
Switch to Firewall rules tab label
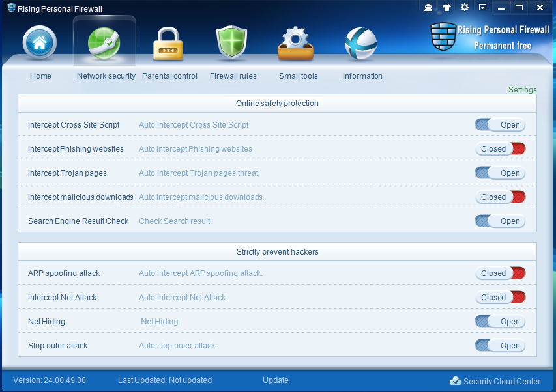click(233, 76)
